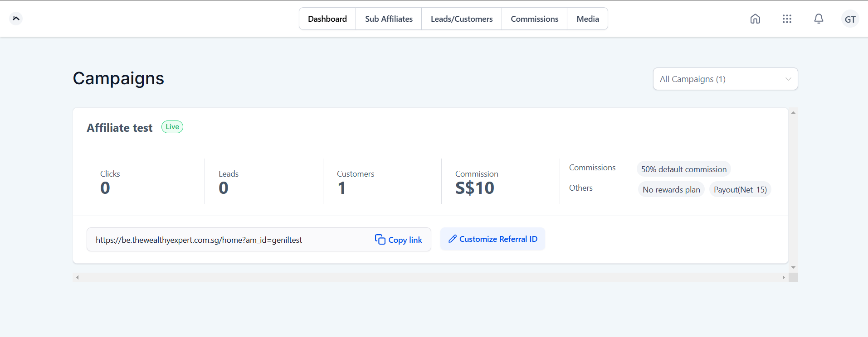Go to the Leads/Customers tab
Image resolution: width=868 pixels, height=337 pixels.
[461, 19]
